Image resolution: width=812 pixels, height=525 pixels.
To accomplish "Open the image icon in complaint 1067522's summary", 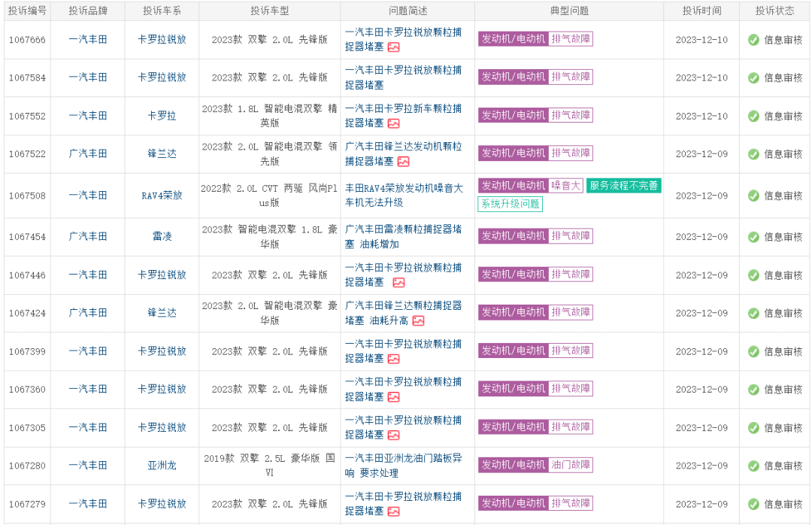I will (404, 162).
